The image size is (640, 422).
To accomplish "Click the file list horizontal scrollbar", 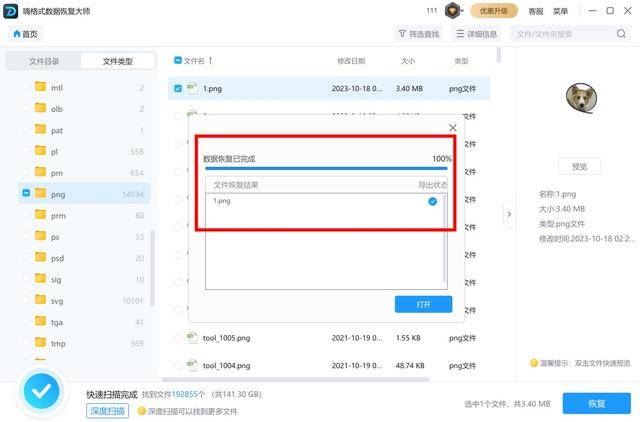I will click(296, 379).
